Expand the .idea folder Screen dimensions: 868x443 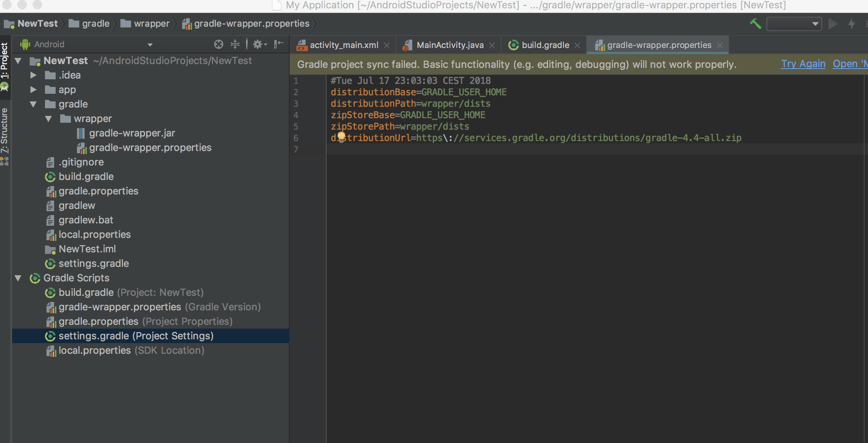coord(34,75)
